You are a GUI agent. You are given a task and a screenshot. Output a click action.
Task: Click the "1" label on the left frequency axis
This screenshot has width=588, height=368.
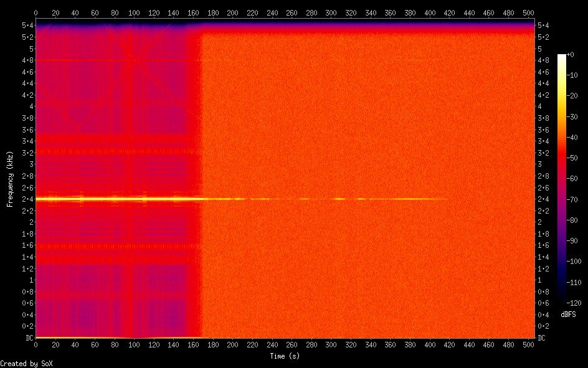[31, 280]
